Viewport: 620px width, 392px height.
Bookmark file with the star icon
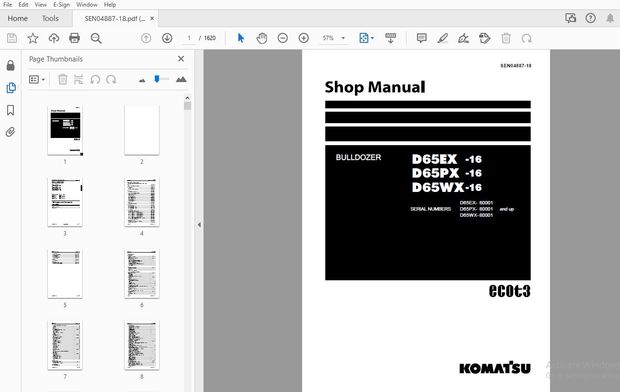tap(33, 38)
